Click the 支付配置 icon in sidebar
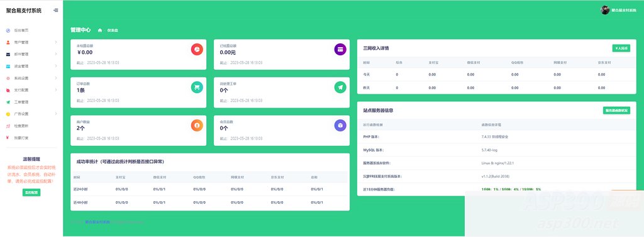The image size is (644, 237). pyautogui.click(x=8, y=90)
